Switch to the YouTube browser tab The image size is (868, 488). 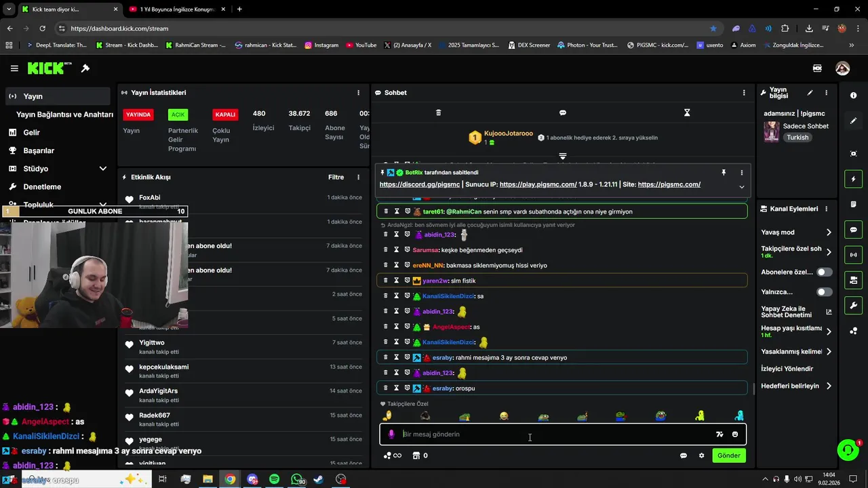(176, 9)
